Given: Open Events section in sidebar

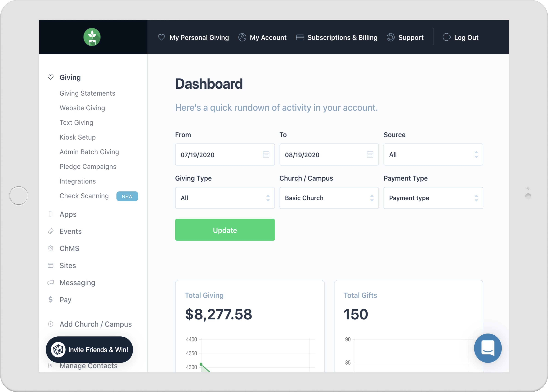Looking at the screenshot, I should [70, 231].
